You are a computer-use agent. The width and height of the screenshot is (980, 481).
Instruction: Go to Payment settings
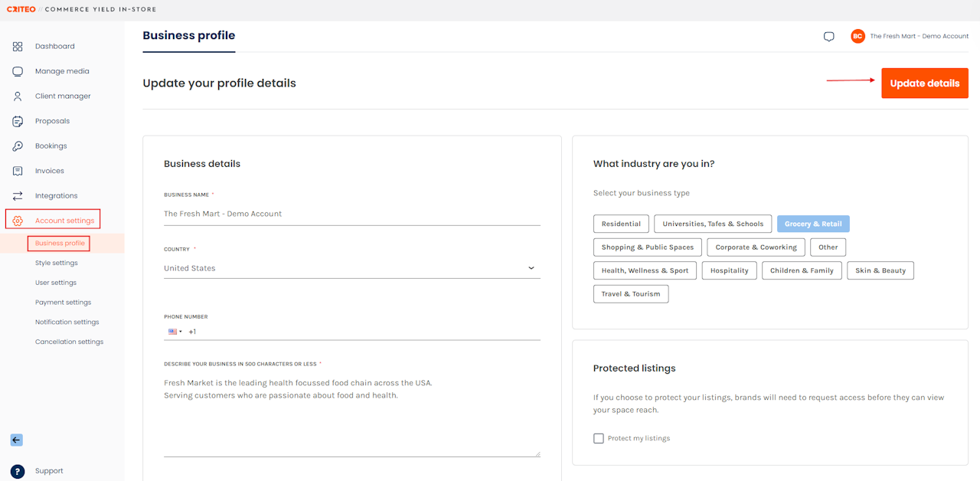point(63,303)
